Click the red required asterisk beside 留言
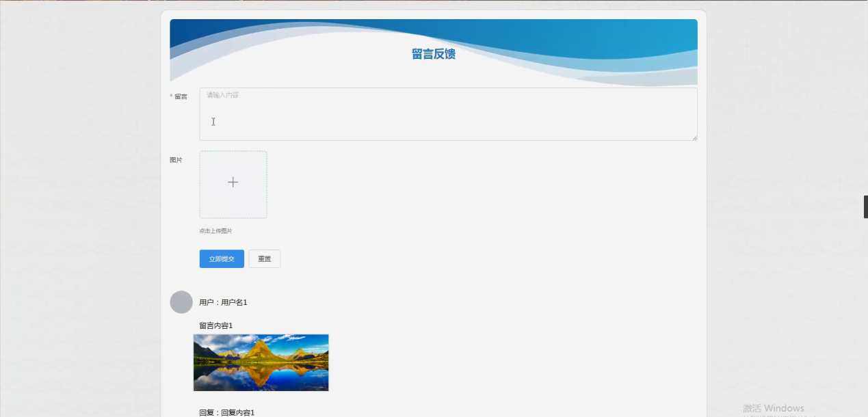The width and height of the screenshot is (868, 417). (171, 96)
